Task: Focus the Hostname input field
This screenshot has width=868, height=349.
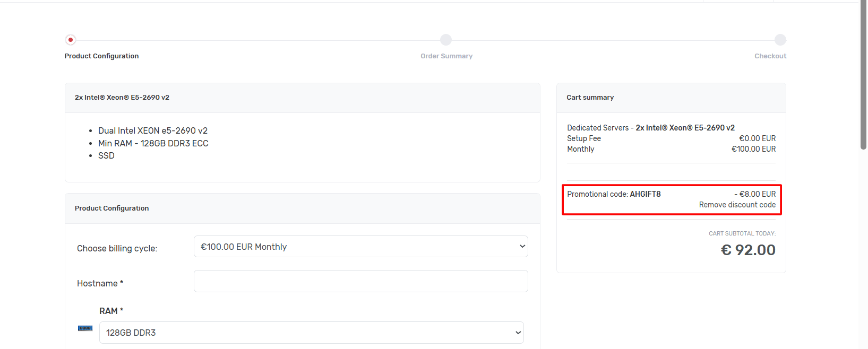Action: [361, 281]
